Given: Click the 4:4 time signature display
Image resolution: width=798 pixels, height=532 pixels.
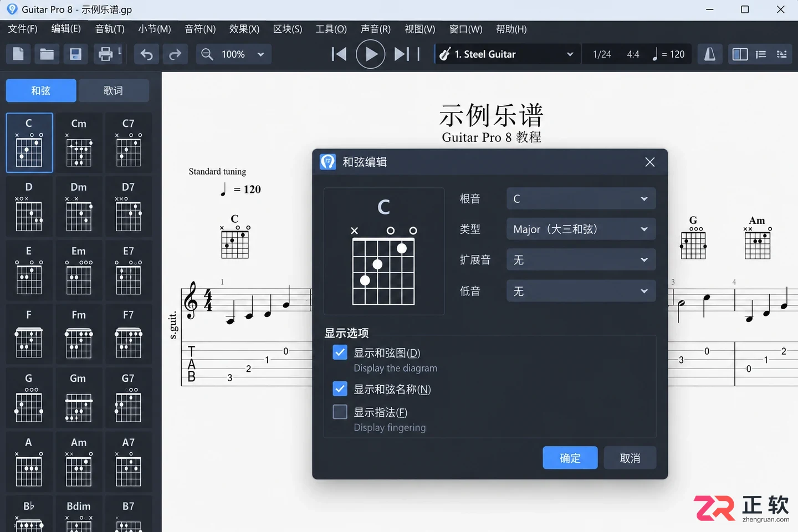Looking at the screenshot, I should tap(633, 54).
